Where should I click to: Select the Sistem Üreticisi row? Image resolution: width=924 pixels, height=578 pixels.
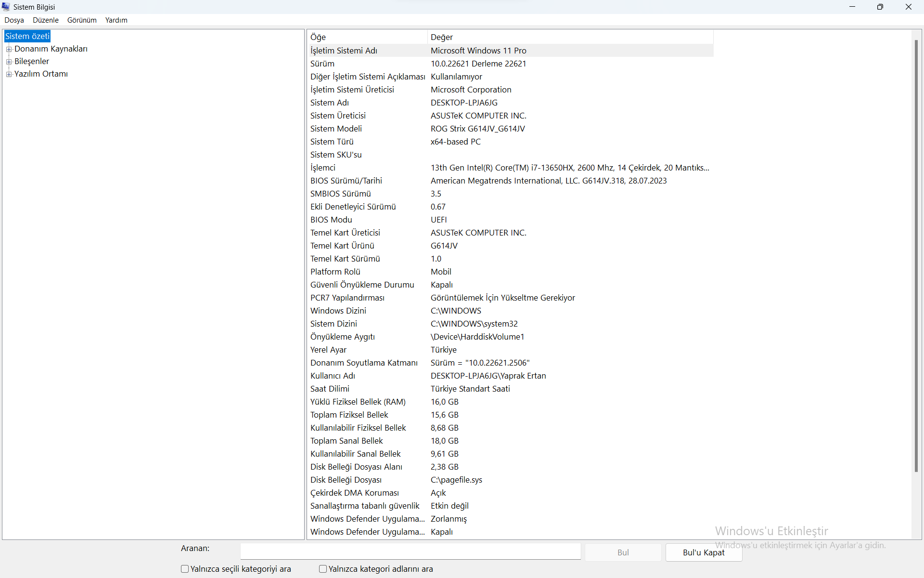click(511, 116)
